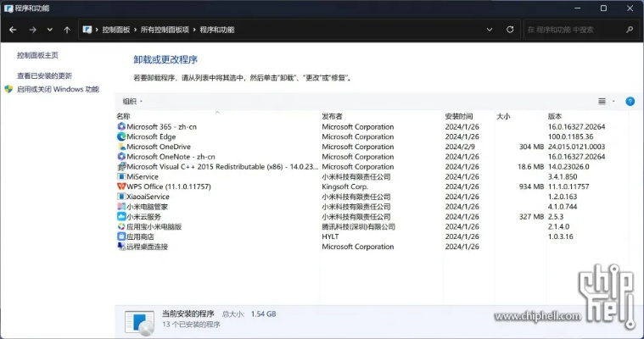This screenshot has width=644, height=339.
Task: Open 控制面板主页 link
Action: [37, 55]
